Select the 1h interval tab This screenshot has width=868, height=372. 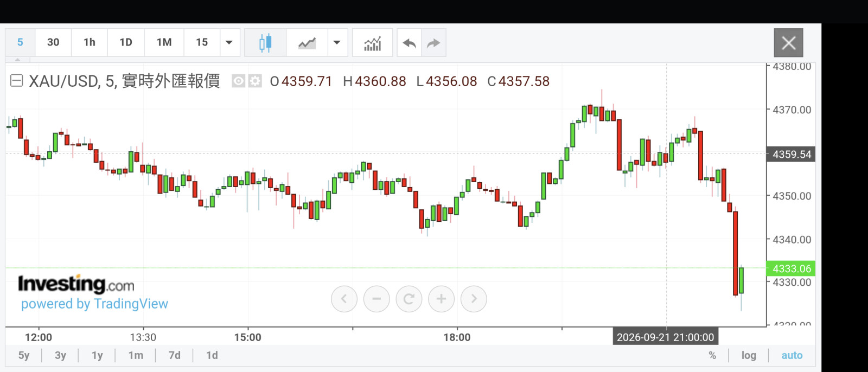click(90, 42)
